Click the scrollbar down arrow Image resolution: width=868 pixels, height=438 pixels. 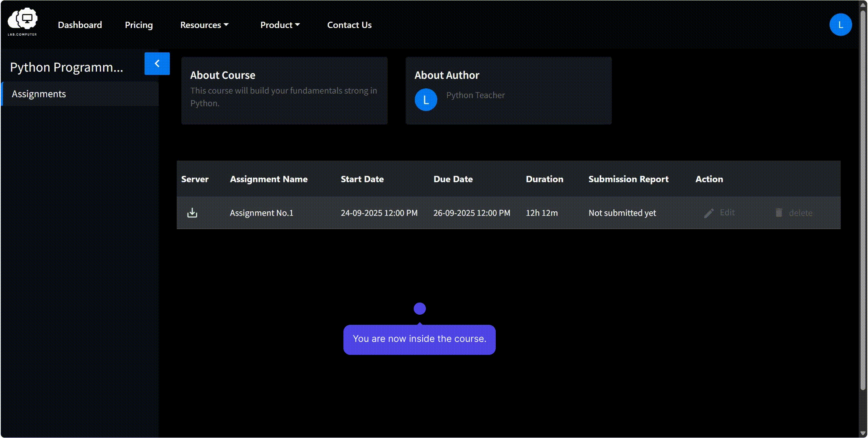(863, 434)
